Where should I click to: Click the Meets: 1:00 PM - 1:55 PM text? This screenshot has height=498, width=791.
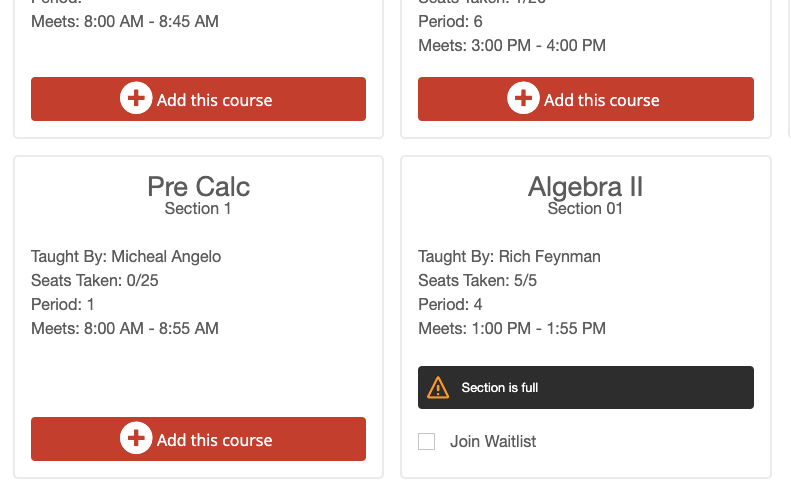point(512,328)
